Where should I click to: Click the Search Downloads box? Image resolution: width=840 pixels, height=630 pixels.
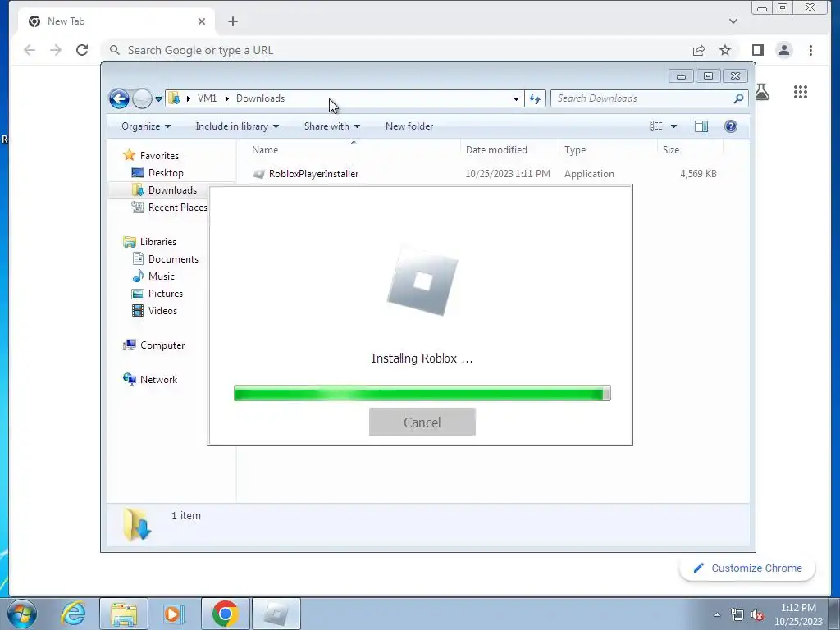650,98
